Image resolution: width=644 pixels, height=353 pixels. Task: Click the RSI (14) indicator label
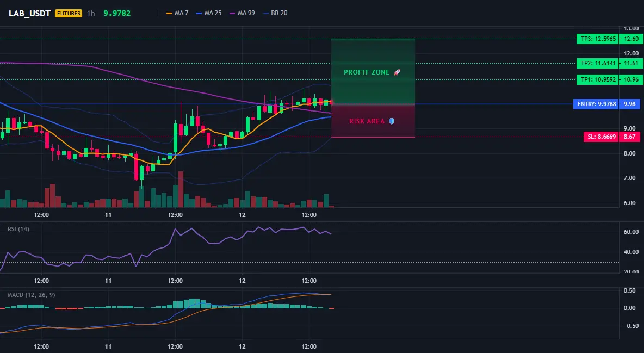click(x=18, y=229)
